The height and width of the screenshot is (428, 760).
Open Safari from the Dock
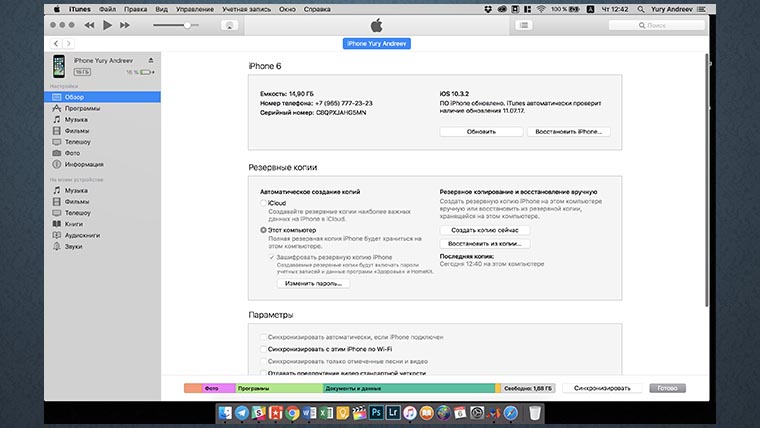coord(510,413)
